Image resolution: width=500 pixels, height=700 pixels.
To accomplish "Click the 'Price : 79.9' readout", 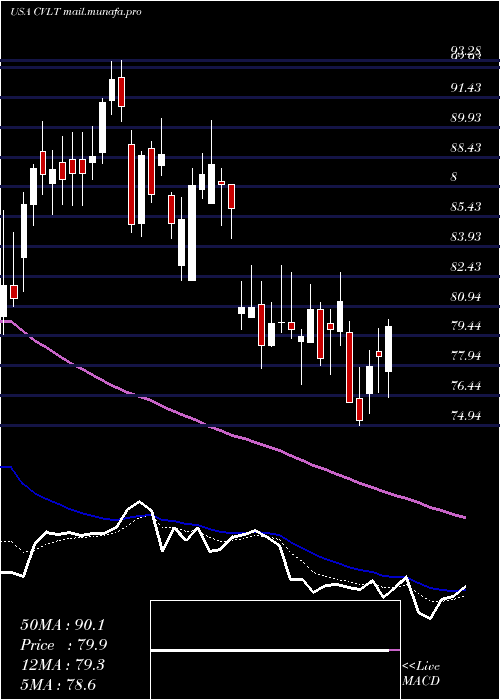I will click(x=64, y=645).
